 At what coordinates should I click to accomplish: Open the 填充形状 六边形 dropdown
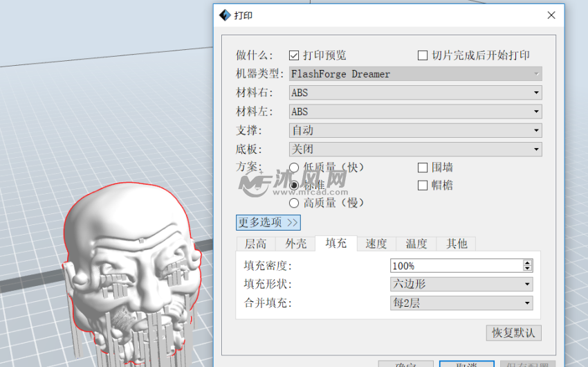tap(461, 284)
